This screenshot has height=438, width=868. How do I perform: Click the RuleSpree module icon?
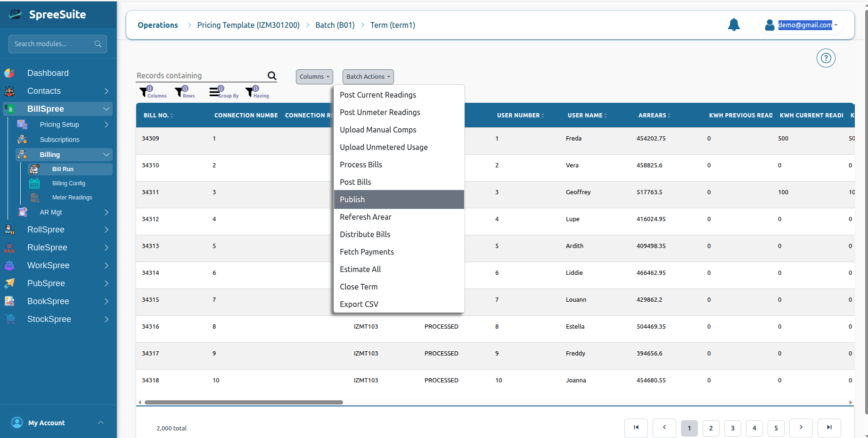pyautogui.click(x=9, y=248)
